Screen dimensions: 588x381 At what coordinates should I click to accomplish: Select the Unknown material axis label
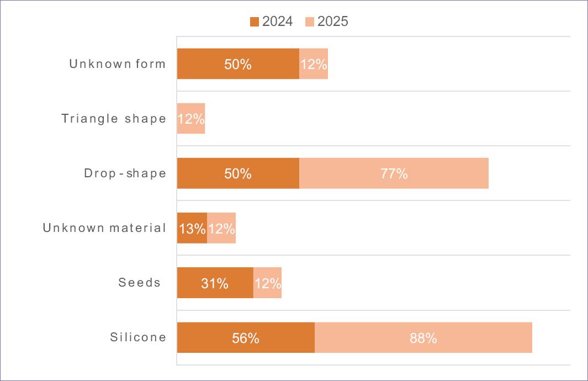tap(104, 228)
